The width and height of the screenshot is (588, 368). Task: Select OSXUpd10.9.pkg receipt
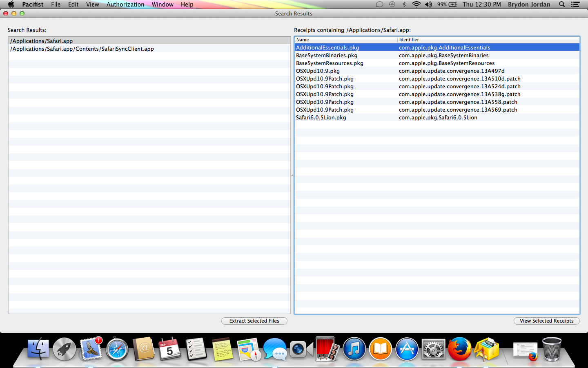[437, 71]
